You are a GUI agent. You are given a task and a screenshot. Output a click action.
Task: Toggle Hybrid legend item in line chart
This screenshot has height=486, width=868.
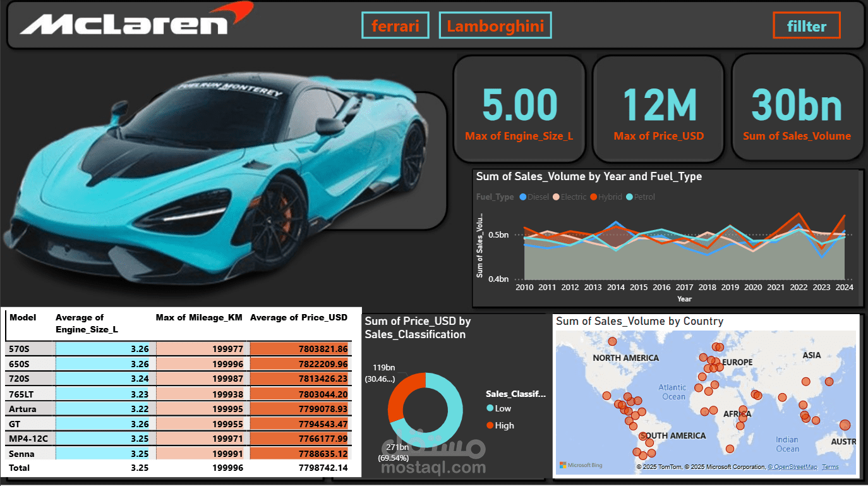(606, 197)
